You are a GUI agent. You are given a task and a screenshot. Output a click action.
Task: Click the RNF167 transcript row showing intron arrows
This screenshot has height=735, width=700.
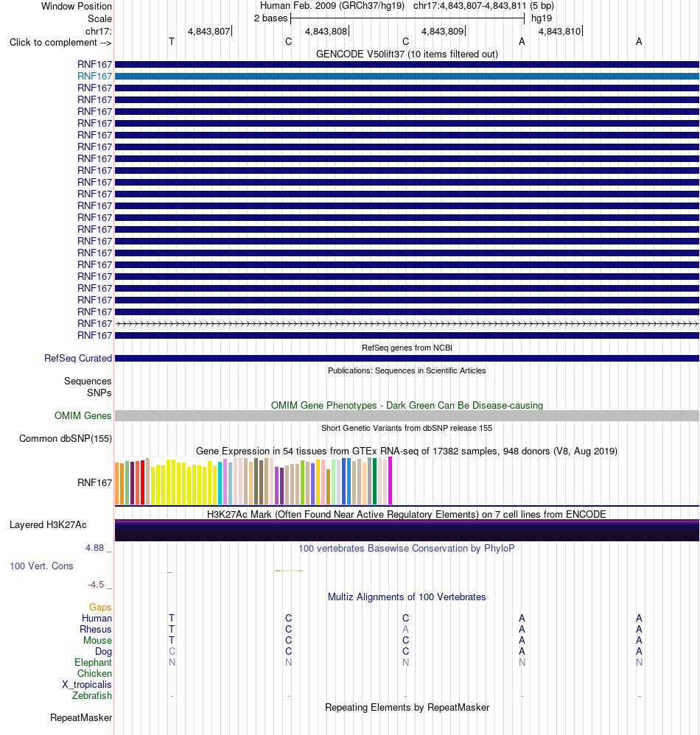coord(407,323)
